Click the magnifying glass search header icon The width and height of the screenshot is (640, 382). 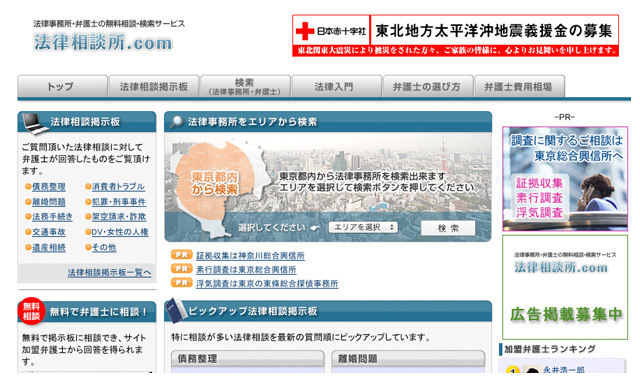click(176, 122)
